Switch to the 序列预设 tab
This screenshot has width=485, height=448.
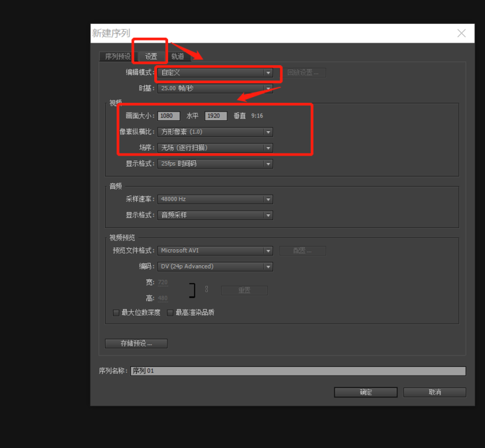[x=118, y=56]
